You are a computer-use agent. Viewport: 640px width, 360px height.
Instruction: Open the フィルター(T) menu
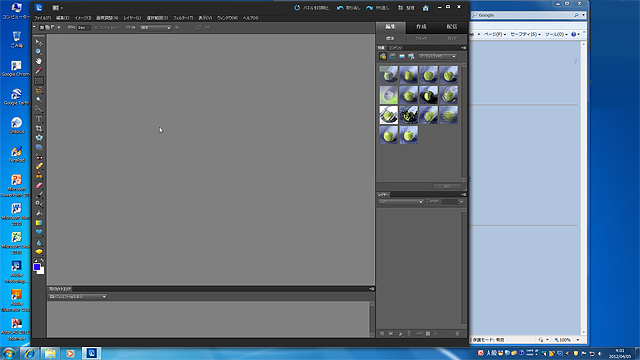pos(183,18)
